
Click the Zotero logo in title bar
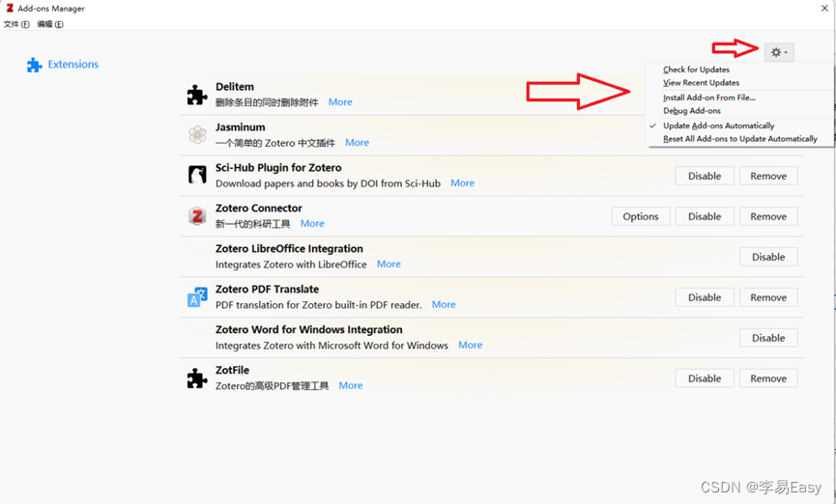(9, 8)
